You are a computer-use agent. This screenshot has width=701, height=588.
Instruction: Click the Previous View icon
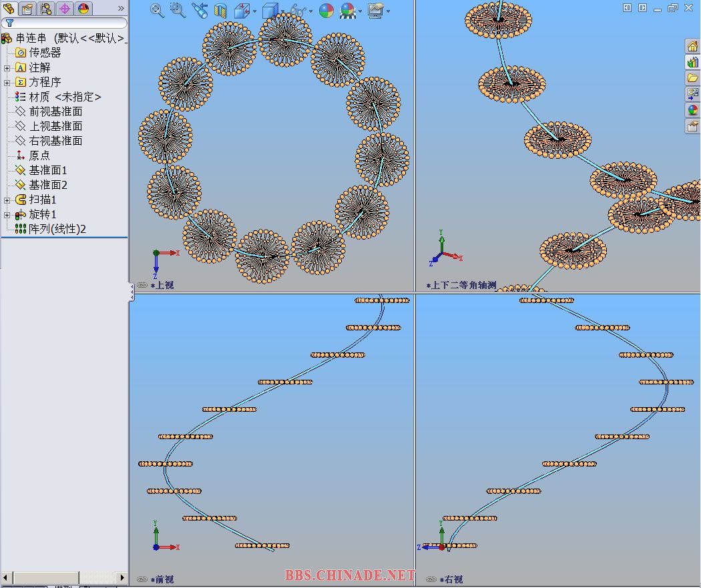coord(200,11)
